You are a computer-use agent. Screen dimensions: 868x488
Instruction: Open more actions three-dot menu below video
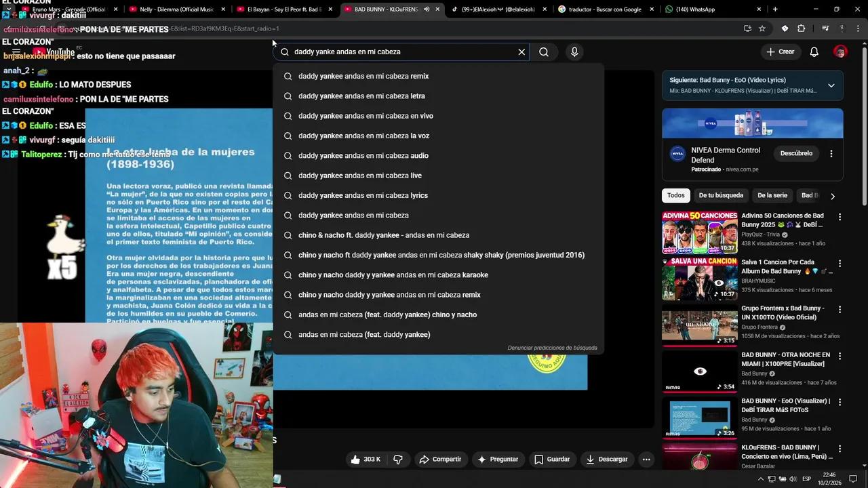coord(646,459)
